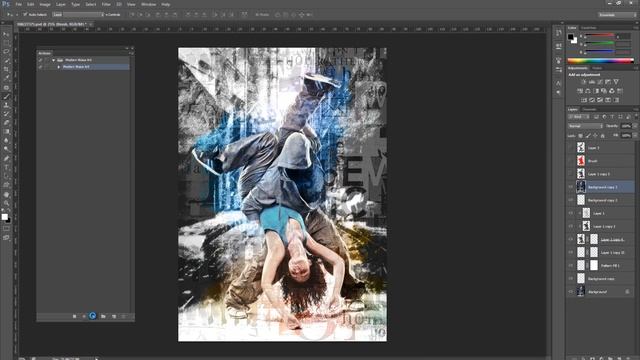Click the Pattern Fill 1 layer mask thumbnail
The image size is (640, 360).
[x=594, y=265]
